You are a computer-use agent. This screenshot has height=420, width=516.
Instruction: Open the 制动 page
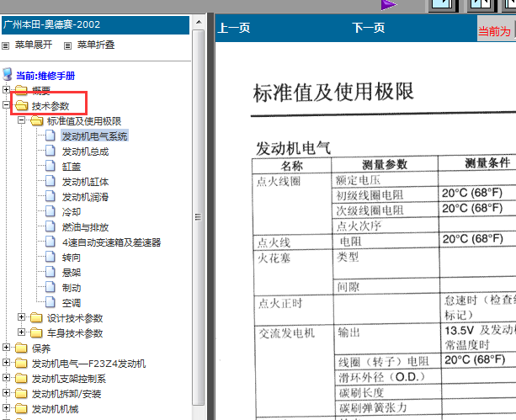pos(72,288)
